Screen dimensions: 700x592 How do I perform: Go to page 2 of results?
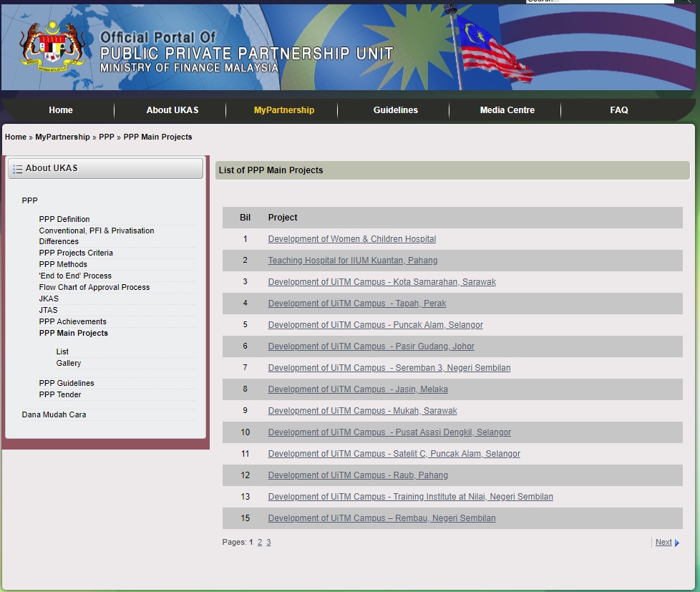pos(260,543)
